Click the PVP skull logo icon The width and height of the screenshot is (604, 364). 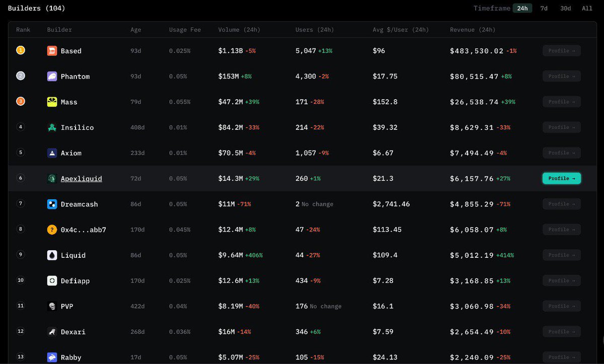[52, 306]
